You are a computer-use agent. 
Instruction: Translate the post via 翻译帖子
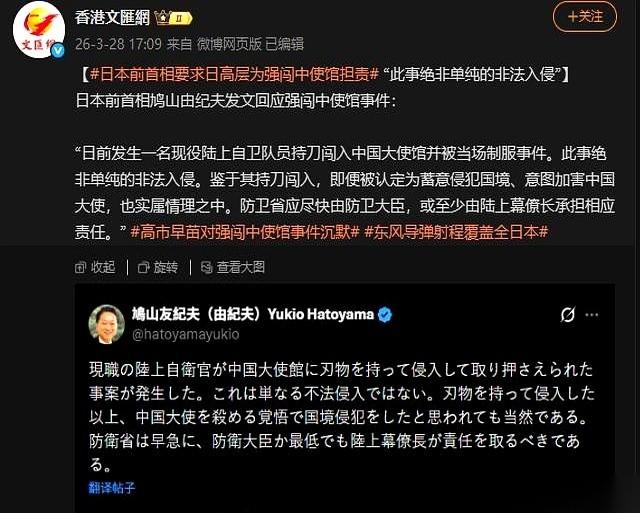(112, 487)
